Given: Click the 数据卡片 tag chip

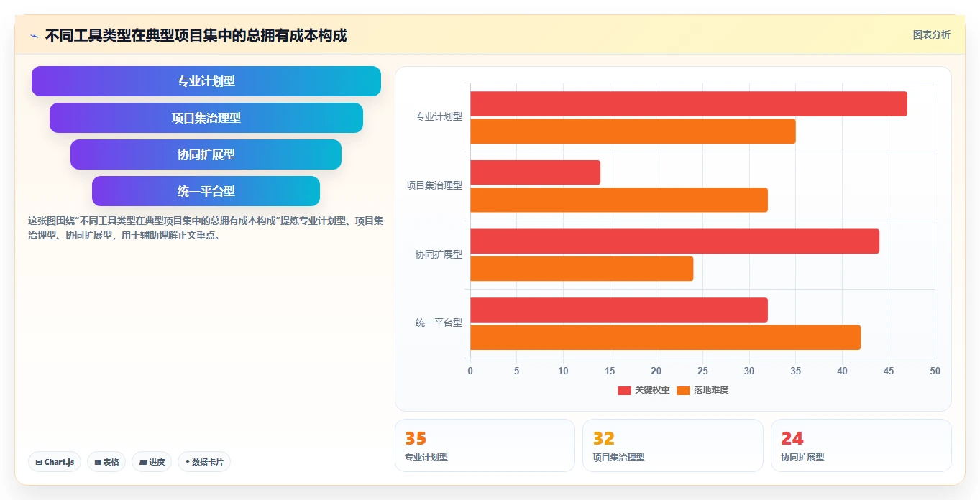Looking at the screenshot, I should coord(204,462).
